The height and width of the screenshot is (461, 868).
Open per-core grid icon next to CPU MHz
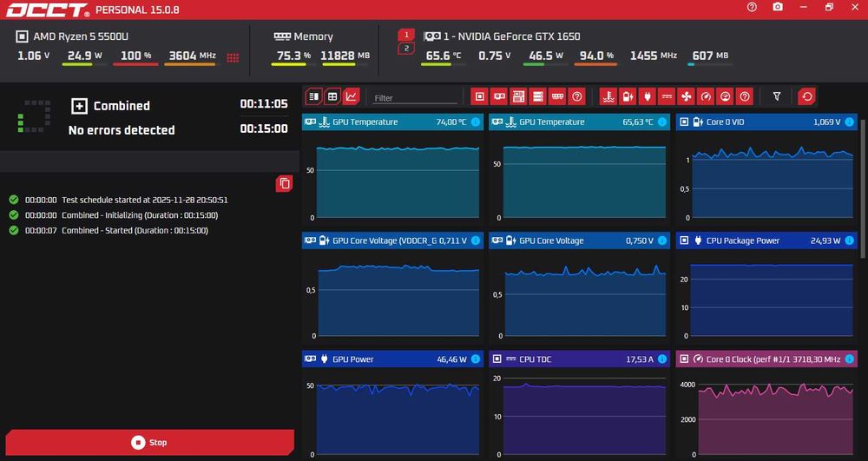tap(233, 57)
